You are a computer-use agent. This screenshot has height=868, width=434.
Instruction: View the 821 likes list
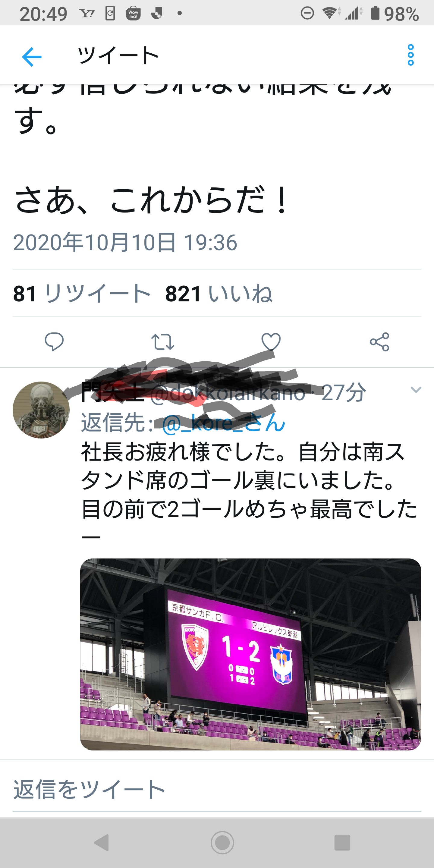tap(218, 293)
